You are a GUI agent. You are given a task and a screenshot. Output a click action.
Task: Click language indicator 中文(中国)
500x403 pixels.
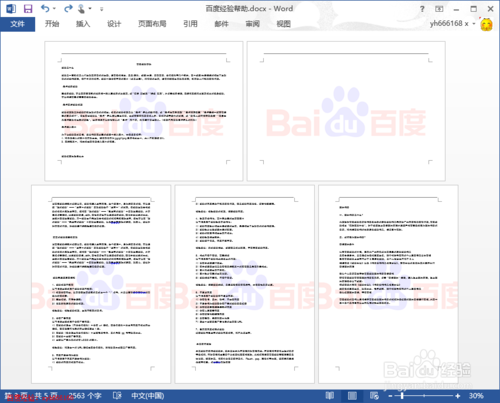pyautogui.click(x=148, y=396)
